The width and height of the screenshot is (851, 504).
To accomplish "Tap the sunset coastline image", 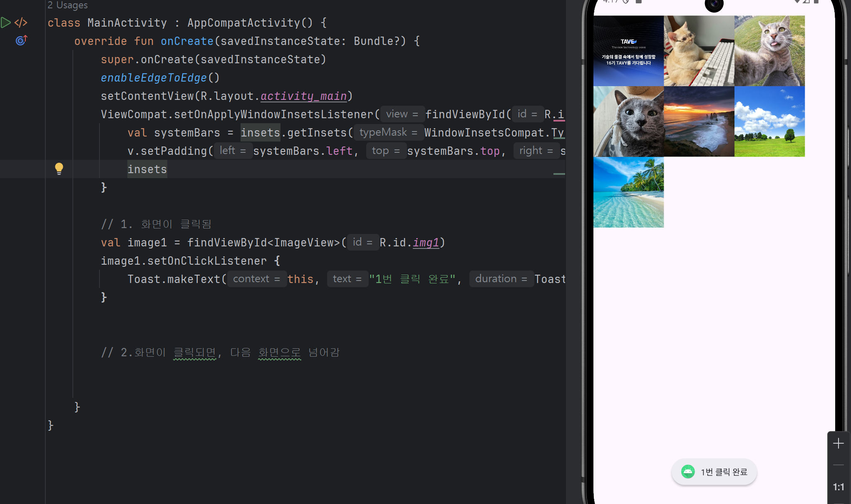I will [699, 122].
